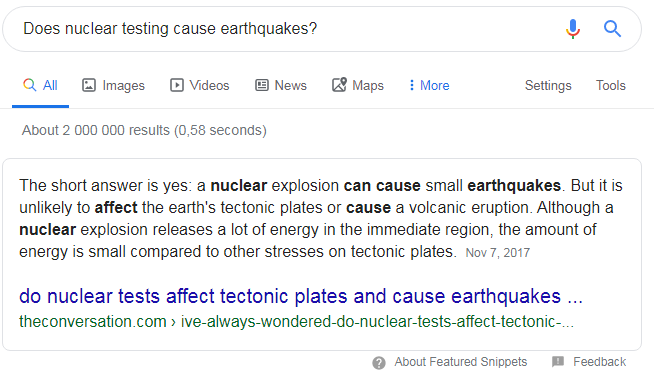Click the Feedback flag icon
The height and width of the screenshot is (372, 654).
tap(558, 361)
